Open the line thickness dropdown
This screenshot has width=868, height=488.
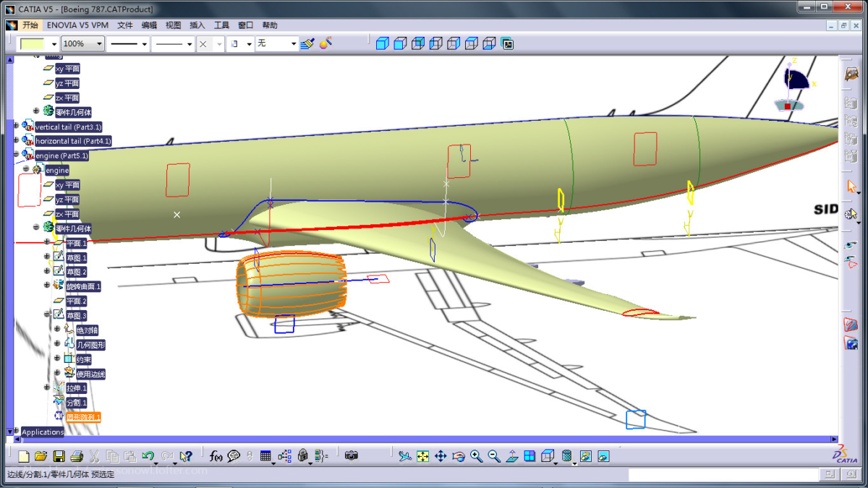(145, 44)
